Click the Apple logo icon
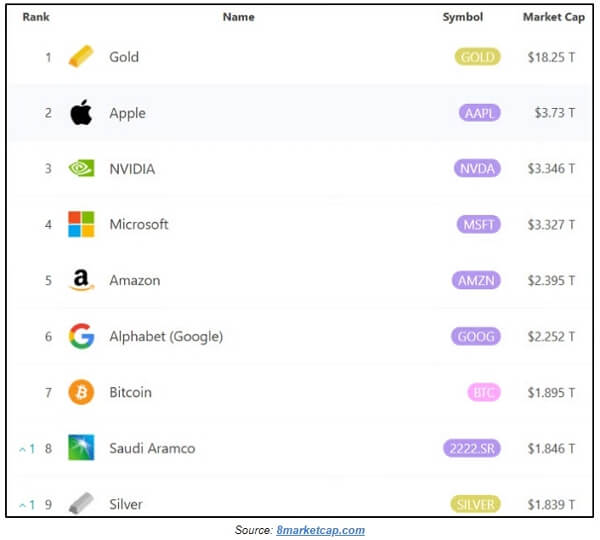600x540 pixels. pyautogui.click(x=81, y=113)
